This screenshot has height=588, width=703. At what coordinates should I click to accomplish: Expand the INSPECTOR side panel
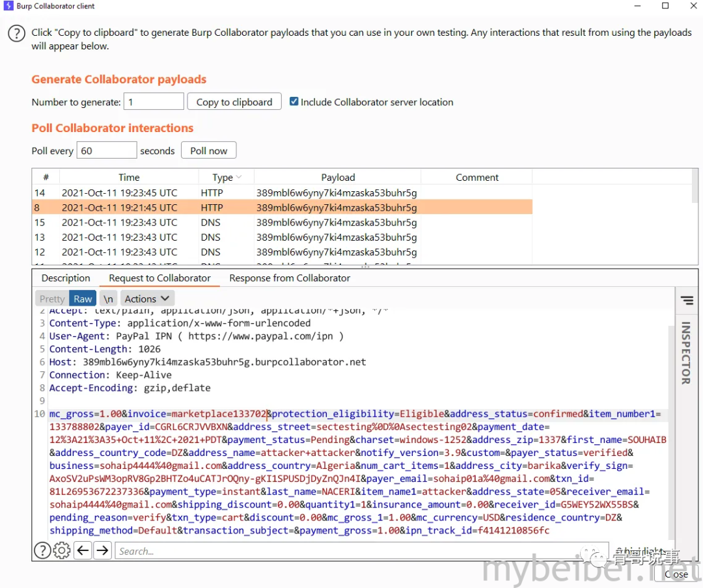tap(686, 353)
